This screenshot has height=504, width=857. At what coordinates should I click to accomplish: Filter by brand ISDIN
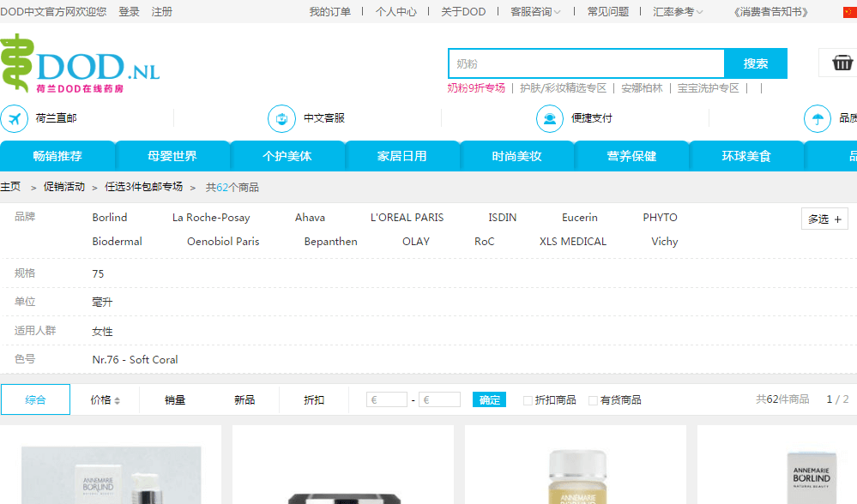point(503,218)
